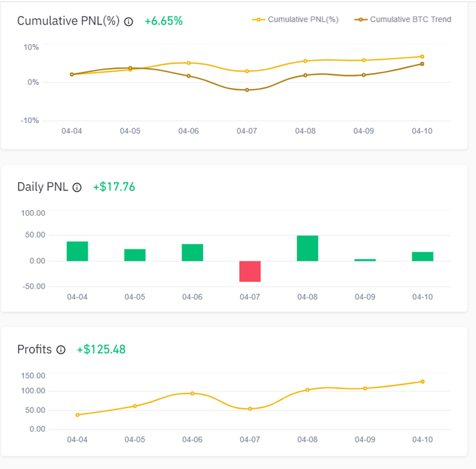
Task: Click the +6.65% cumulative PNL value
Action: [164, 21]
